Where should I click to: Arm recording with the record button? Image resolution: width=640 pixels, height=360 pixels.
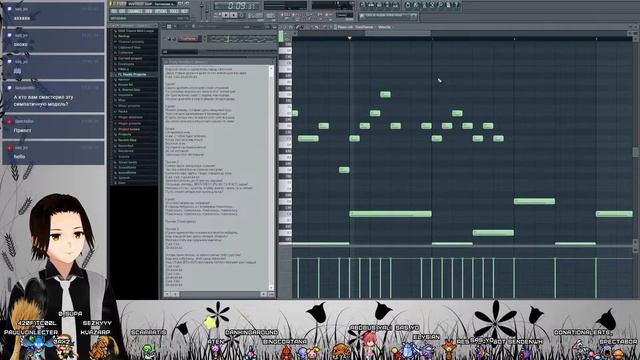coord(241,15)
